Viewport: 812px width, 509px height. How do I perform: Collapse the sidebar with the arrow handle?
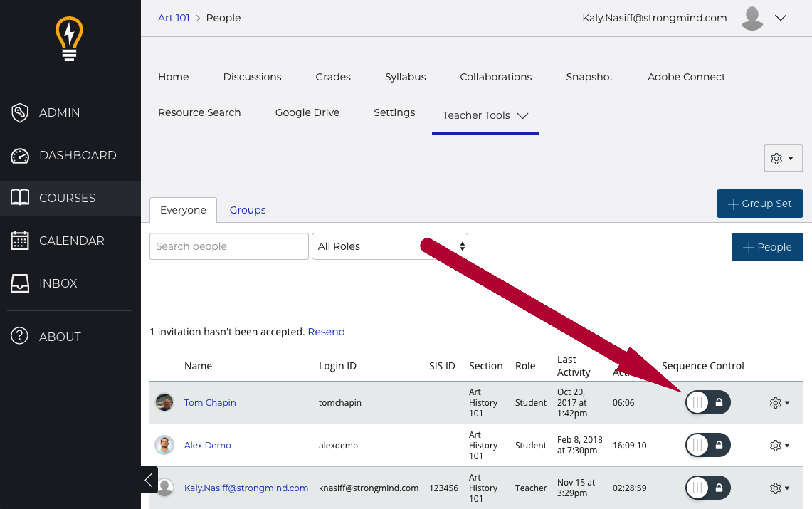point(148,480)
